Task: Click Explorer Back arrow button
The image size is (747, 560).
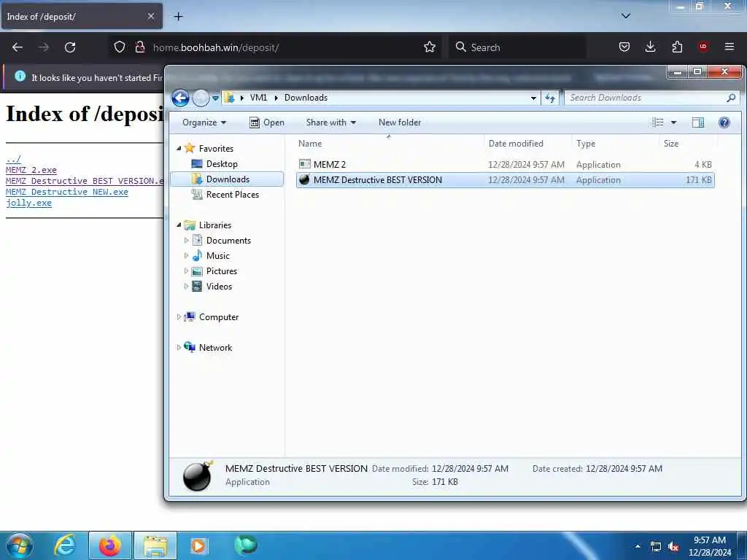Action: tap(181, 98)
